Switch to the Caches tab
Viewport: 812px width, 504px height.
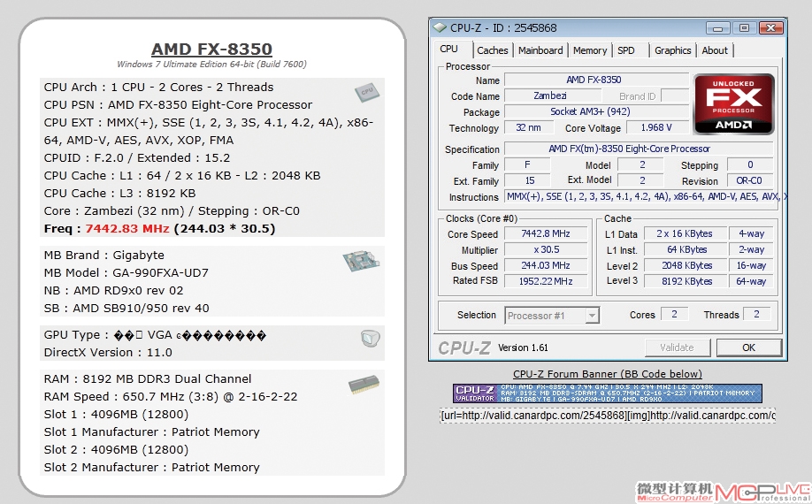coord(493,50)
